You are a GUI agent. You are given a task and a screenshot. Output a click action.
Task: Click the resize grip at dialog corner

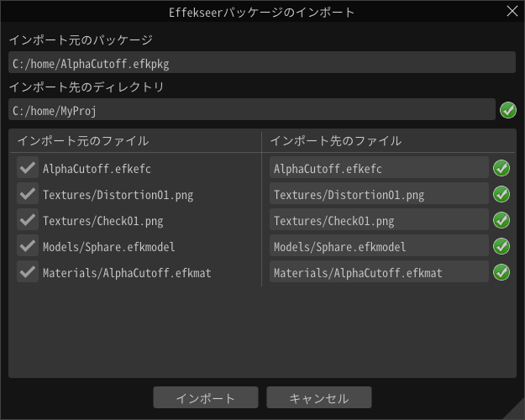(516, 411)
